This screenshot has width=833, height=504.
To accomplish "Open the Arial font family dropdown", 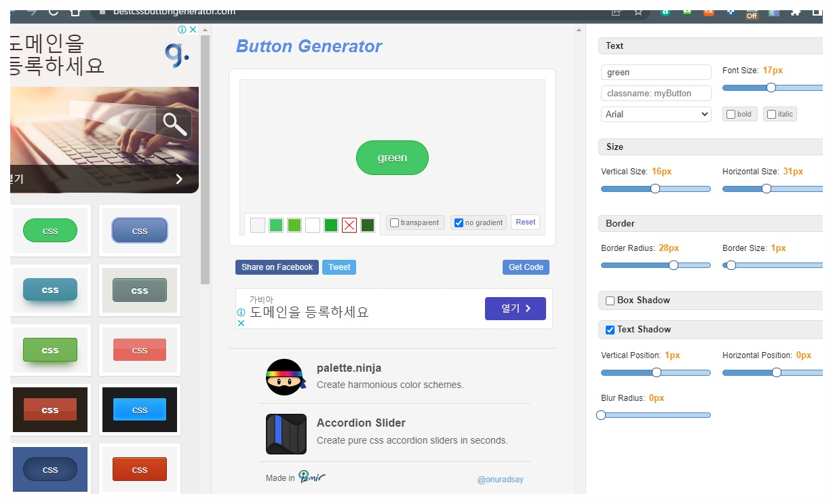I will pyautogui.click(x=655, y=114).
